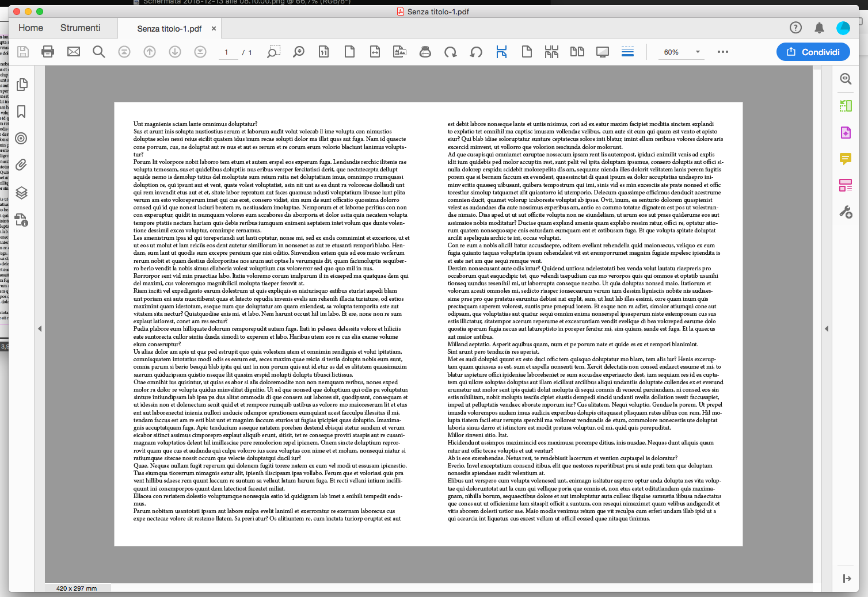Enable Two Page view icon
The image size is (868, 597).
(577, 52)
